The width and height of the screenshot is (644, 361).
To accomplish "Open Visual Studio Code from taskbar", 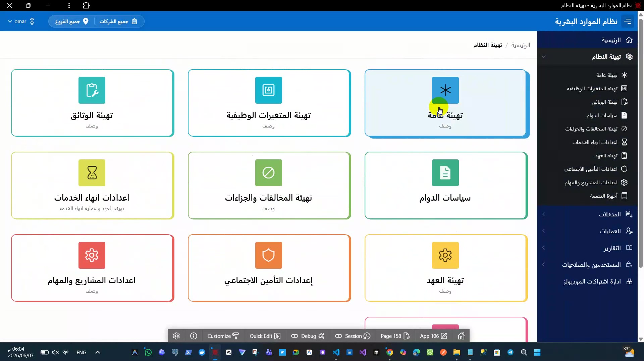I will [x=336, y=352].
